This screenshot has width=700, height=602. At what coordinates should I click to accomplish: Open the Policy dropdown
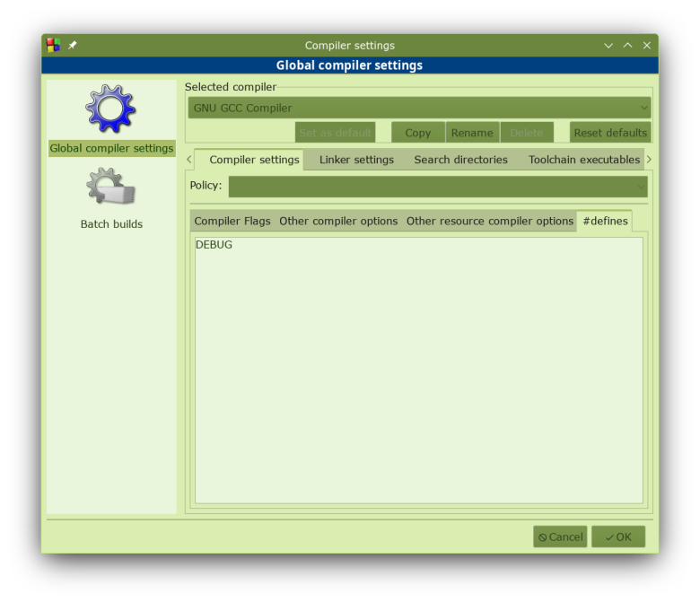pyautogui.click(x=438, y=187)
